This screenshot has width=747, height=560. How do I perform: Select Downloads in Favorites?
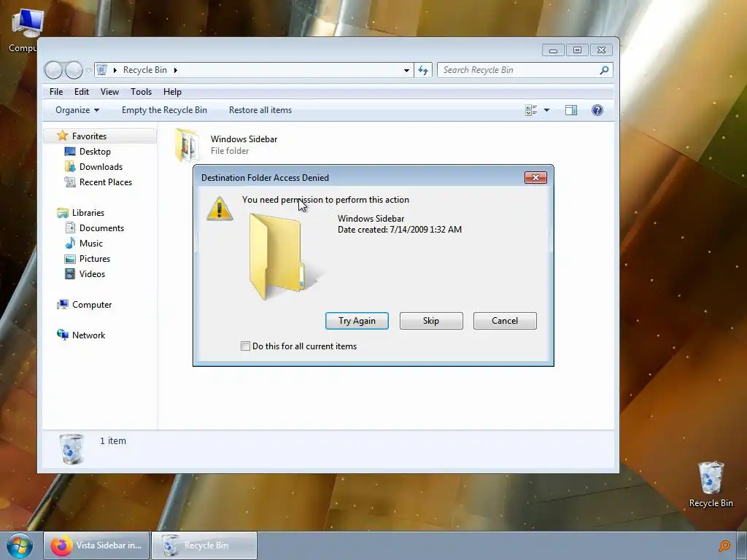point(101,167)
